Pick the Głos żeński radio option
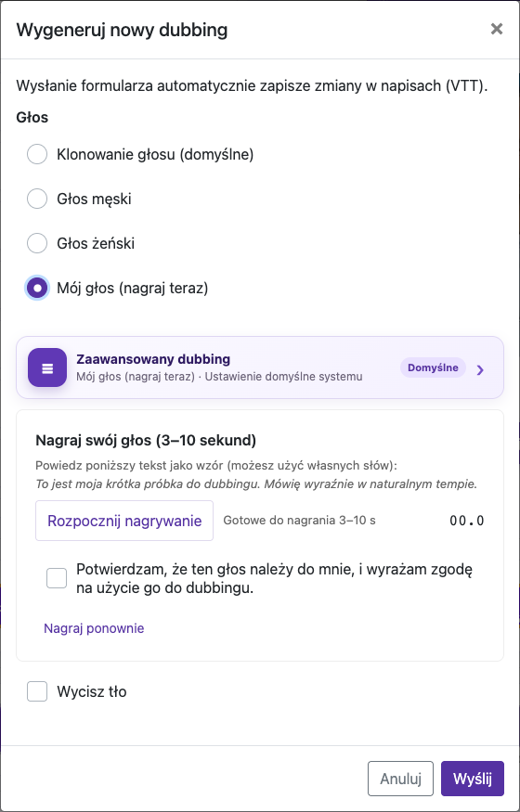The image size is (520, 812). [37, 243]
